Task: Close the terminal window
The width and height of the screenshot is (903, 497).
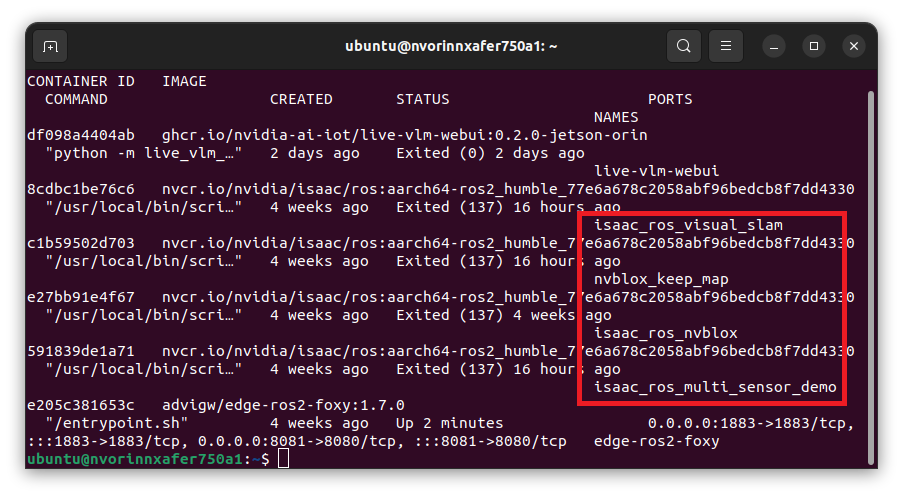Action: click(853, 46)
